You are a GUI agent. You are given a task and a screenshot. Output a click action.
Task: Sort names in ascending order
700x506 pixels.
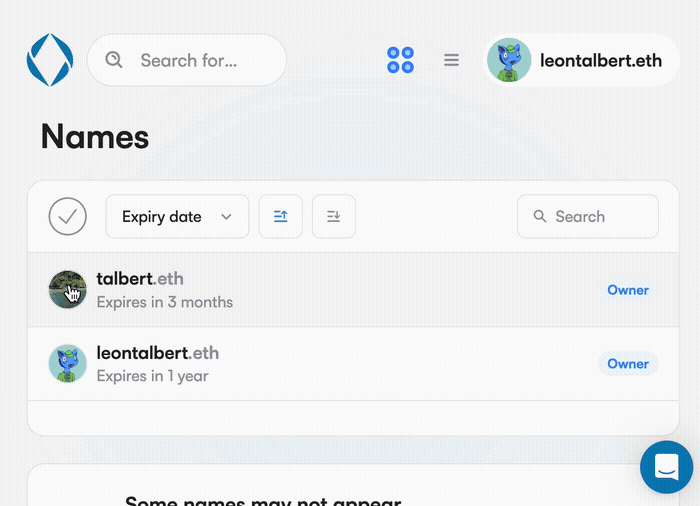pyautogui.click(x=281, y=216)
